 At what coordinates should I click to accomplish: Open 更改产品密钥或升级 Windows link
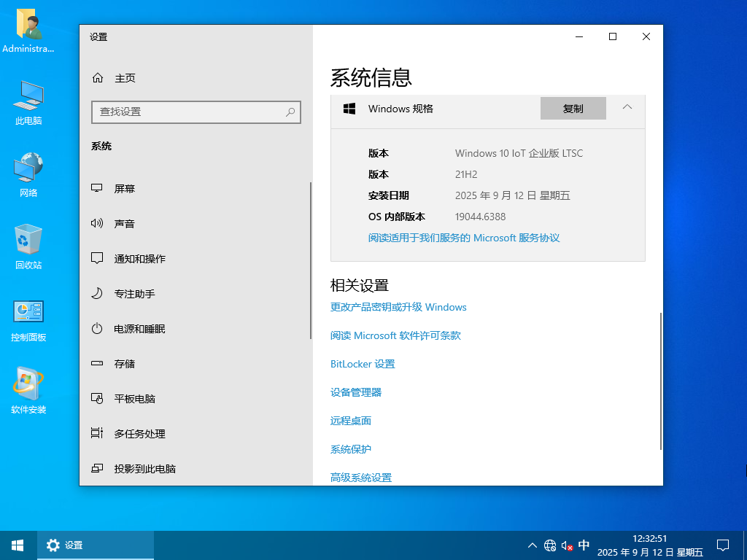(398, 307)
